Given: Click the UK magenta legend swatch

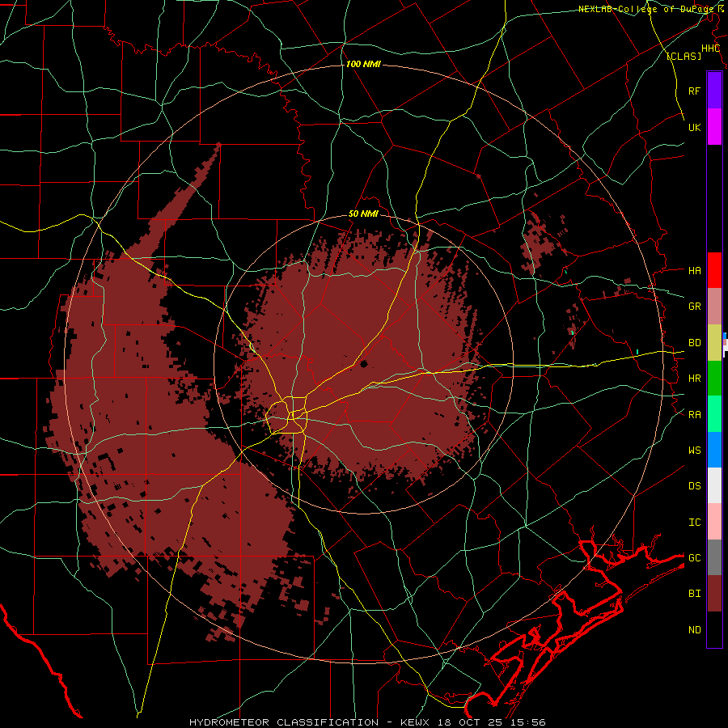Looking at the screenshot, I should point(714,127).
